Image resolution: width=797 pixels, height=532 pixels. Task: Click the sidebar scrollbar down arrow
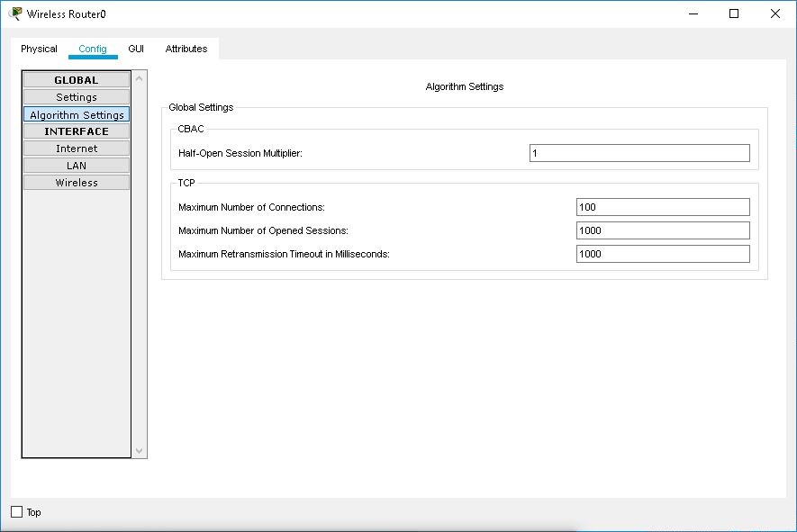(138, 450)
